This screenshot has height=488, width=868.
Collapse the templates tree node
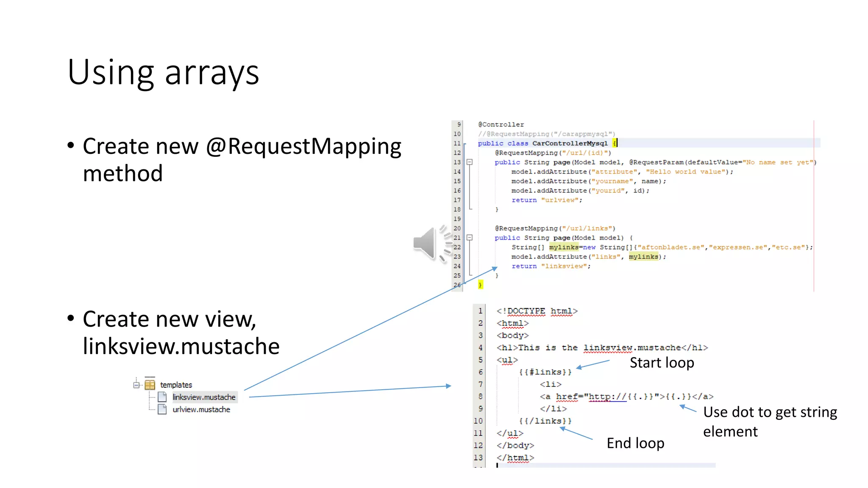click(136, 385)
